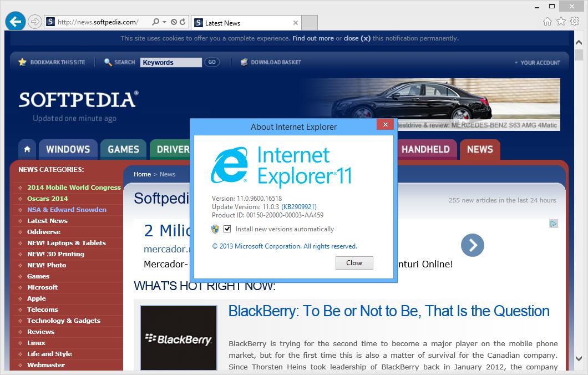Open the Download Basket

pyautogui.click(x=271, y=62)
